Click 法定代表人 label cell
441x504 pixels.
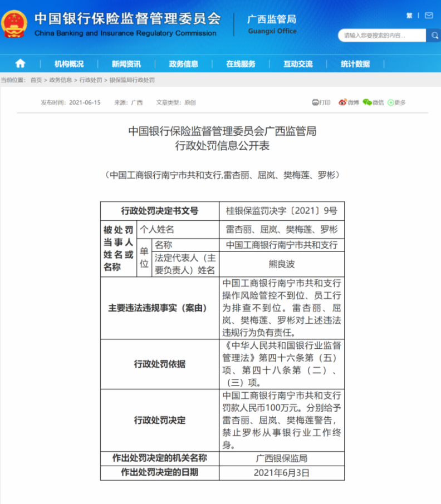[x=185, y=264]
